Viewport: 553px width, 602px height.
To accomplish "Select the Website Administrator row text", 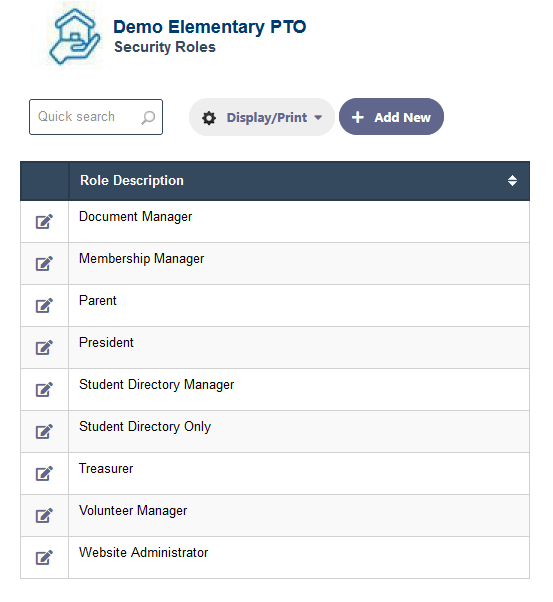I will (143, 552).
